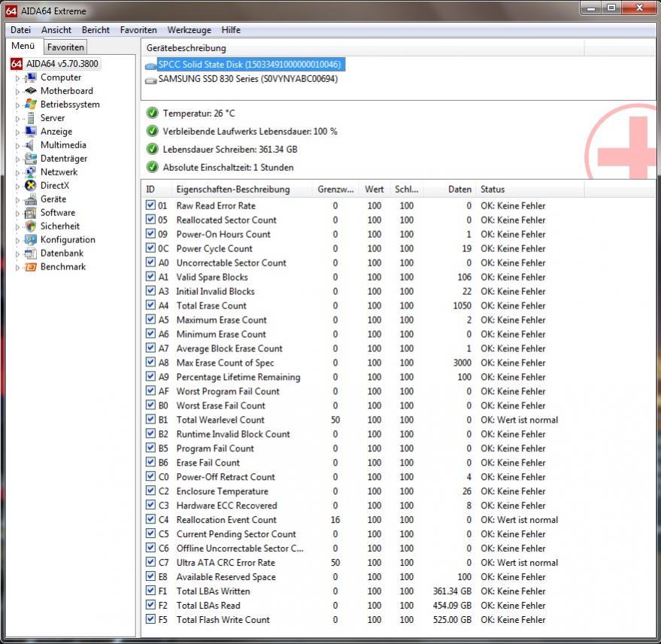Open the Bericht menu
Screen dimensions: 661x644
click(96, 30)
